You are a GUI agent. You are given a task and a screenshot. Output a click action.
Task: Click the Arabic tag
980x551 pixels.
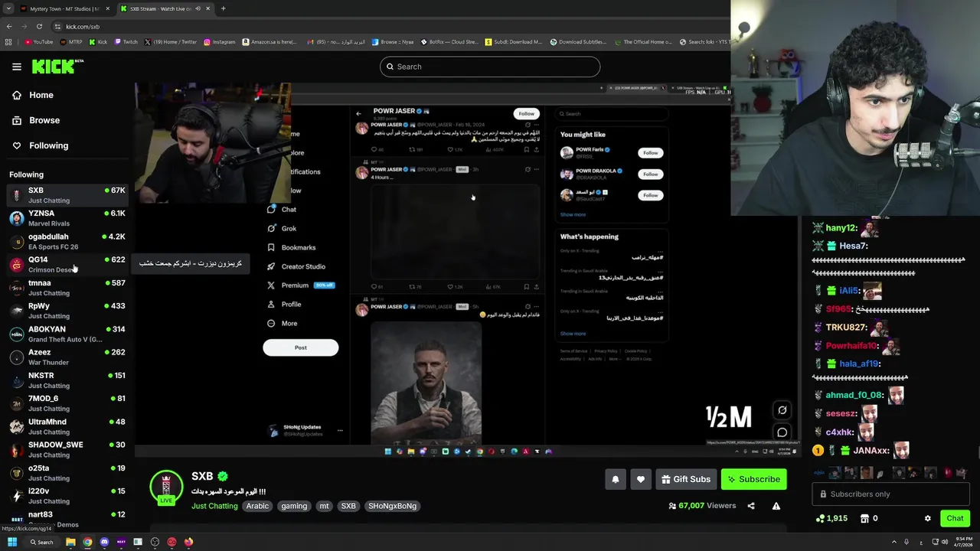257,506
